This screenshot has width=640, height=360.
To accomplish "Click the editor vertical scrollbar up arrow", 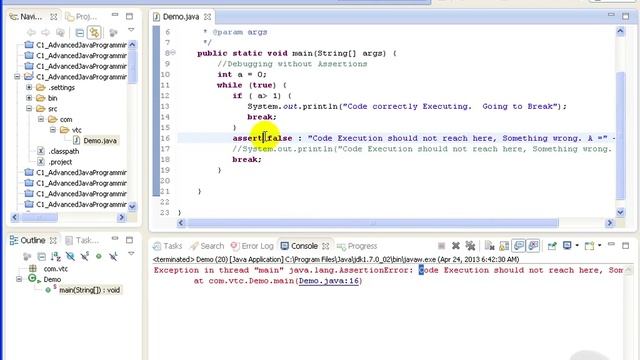I will click(620, 31).
